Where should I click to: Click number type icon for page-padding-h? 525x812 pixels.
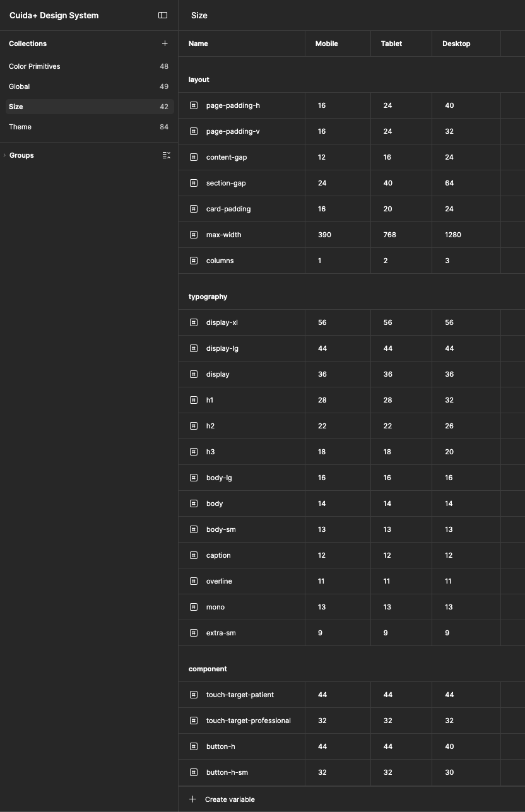tap(194, 105)
